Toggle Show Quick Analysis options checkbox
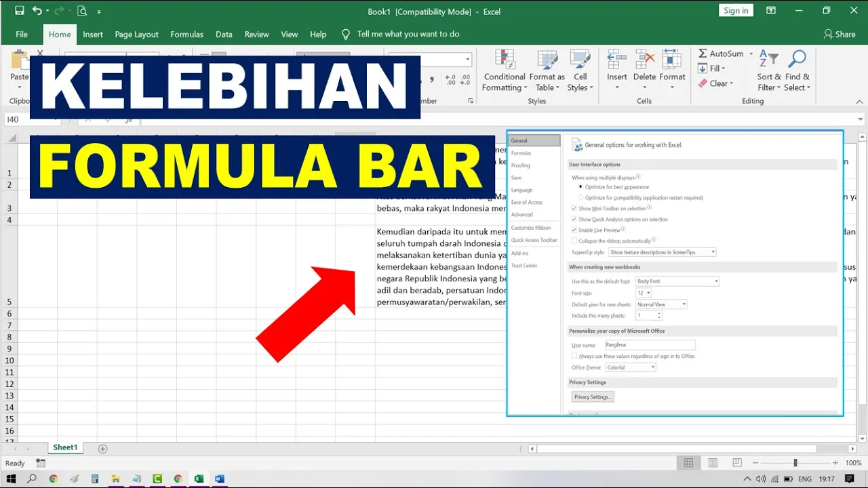The width and height of the screenshot is (868, 488). [x=574, y=220]
